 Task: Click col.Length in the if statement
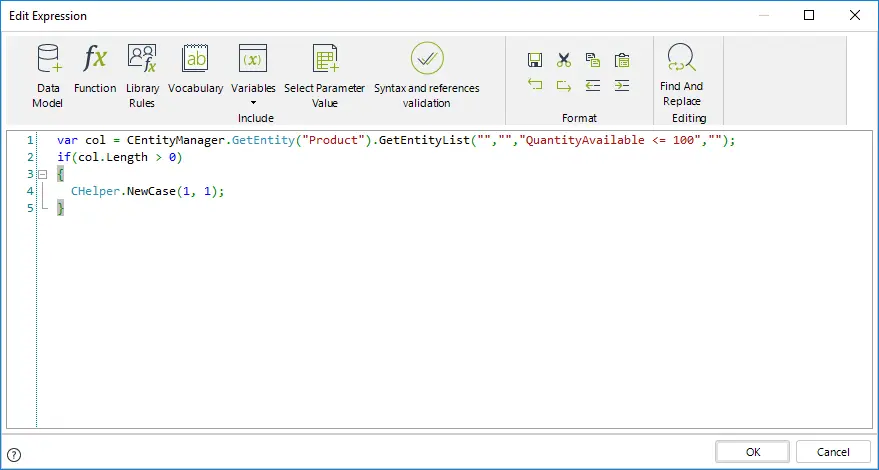(x=113, y=157)
